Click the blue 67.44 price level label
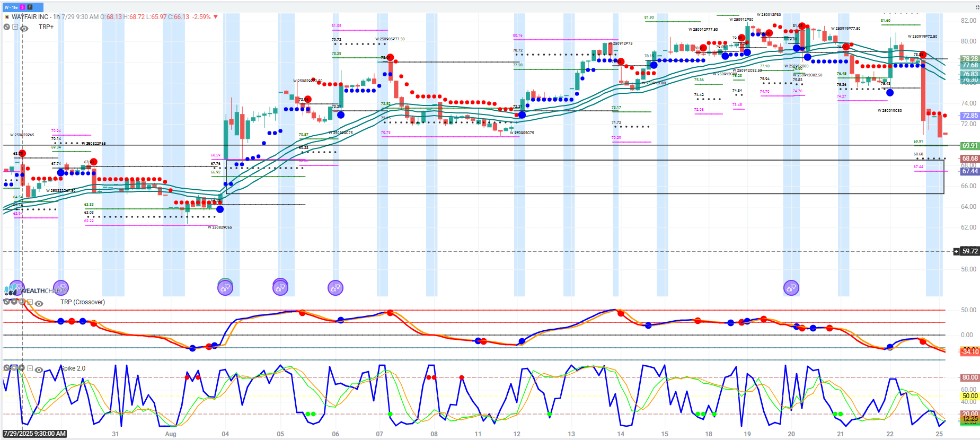The width and height of the screenshot is (980, 440). click(970, 171)
